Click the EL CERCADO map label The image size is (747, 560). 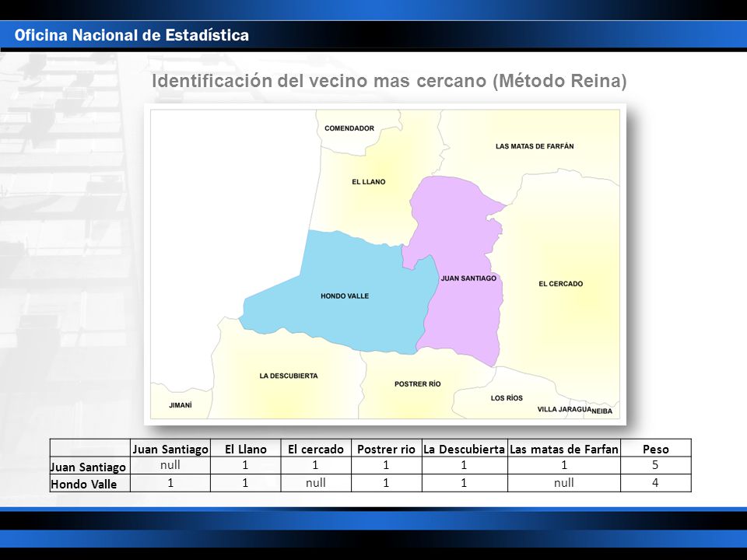[561, 284]
